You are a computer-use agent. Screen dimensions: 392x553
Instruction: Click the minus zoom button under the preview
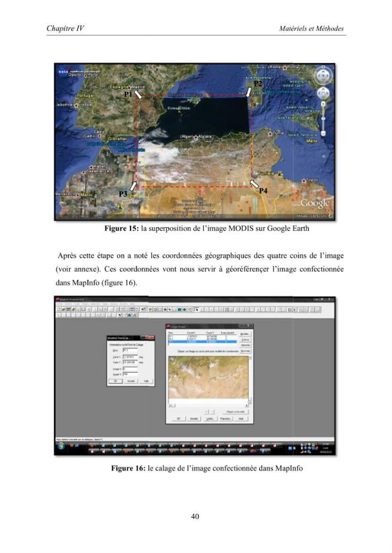212,412
